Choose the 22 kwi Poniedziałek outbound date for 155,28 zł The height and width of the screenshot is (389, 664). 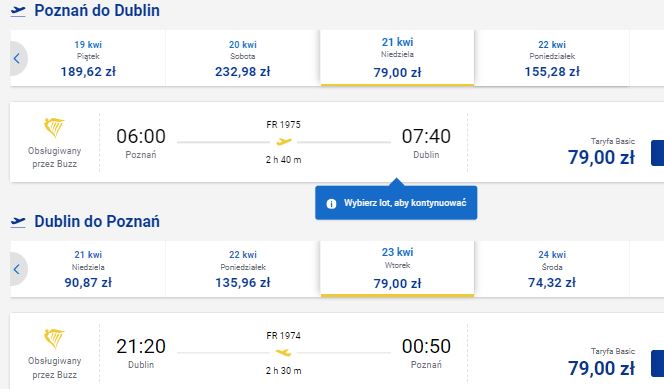552,58
